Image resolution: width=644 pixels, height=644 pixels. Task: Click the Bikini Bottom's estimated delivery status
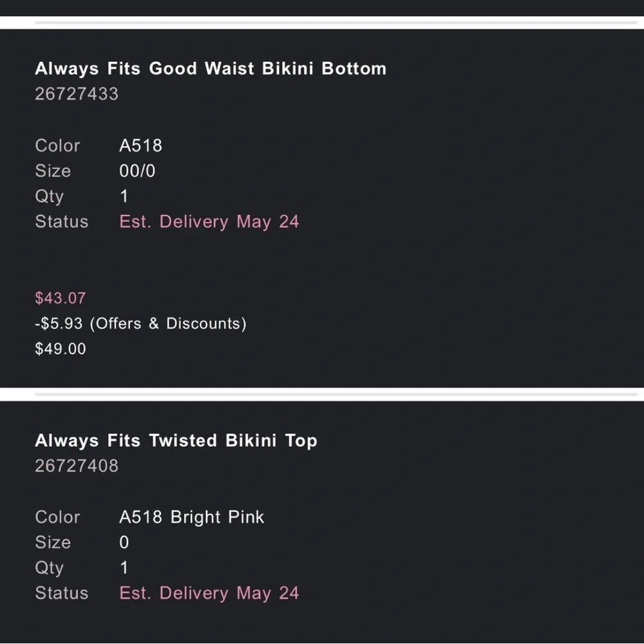209,222
